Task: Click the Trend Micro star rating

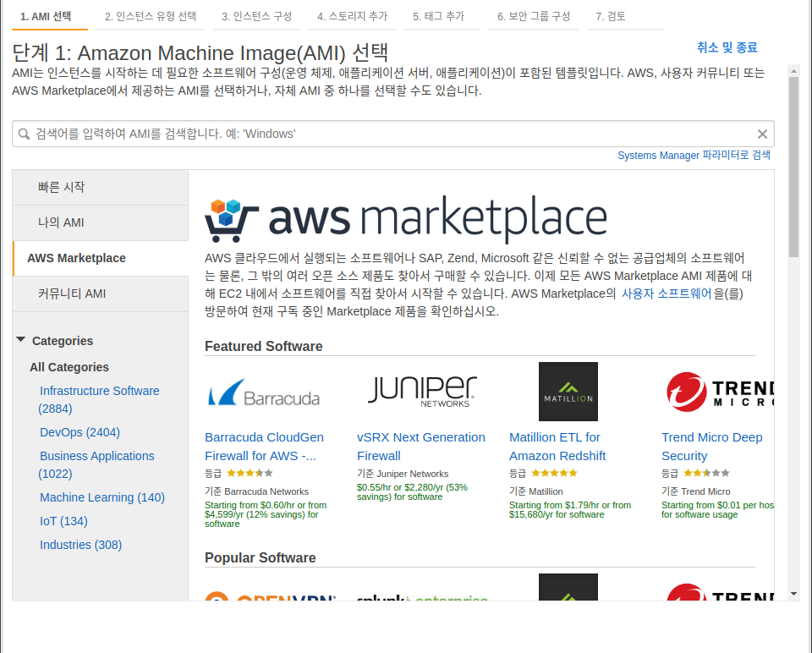Action: click(x=706, y=473)
